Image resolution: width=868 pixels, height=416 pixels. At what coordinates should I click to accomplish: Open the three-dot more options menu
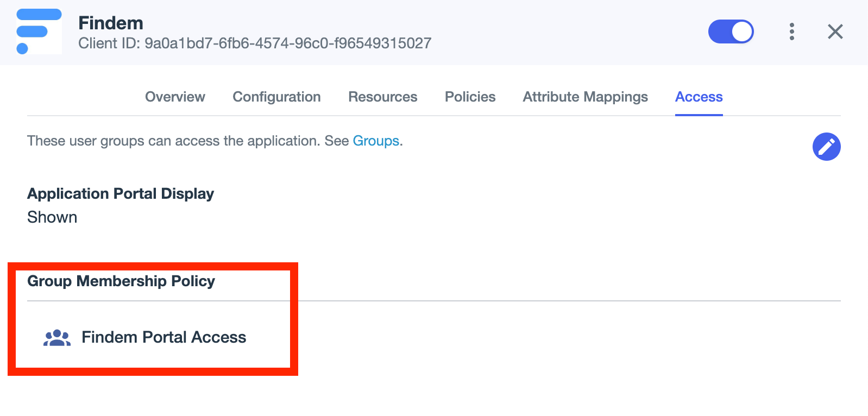(x=791, y=31)
